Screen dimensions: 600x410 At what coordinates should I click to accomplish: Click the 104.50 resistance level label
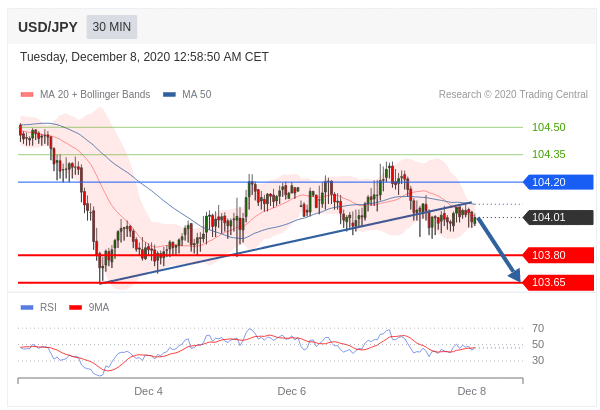(549, 127)
